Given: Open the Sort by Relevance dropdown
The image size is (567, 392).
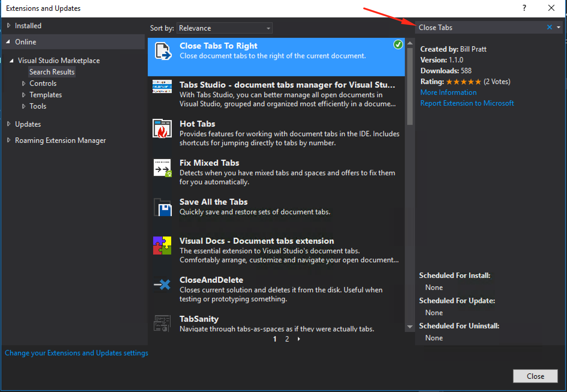Looking at the screenshot, I should coord(225,28).
